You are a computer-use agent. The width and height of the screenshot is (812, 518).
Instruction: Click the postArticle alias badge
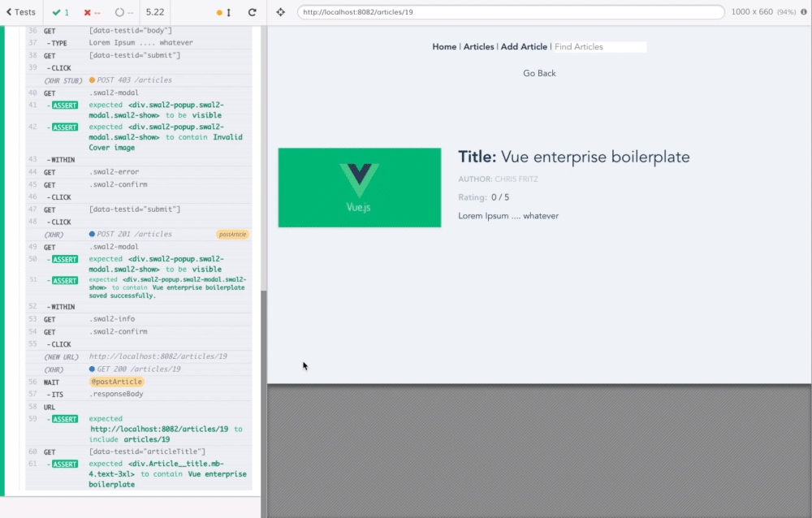coord(232,235)
